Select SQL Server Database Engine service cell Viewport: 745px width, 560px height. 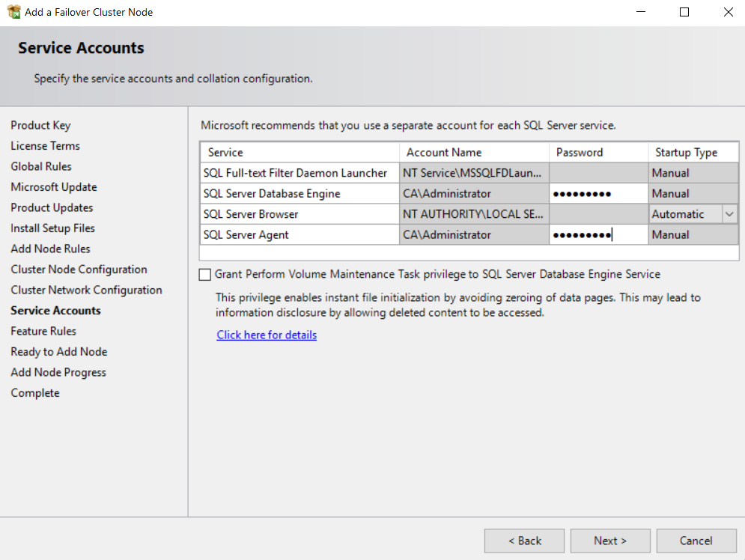pyautogui.click(x=299, y=194)
